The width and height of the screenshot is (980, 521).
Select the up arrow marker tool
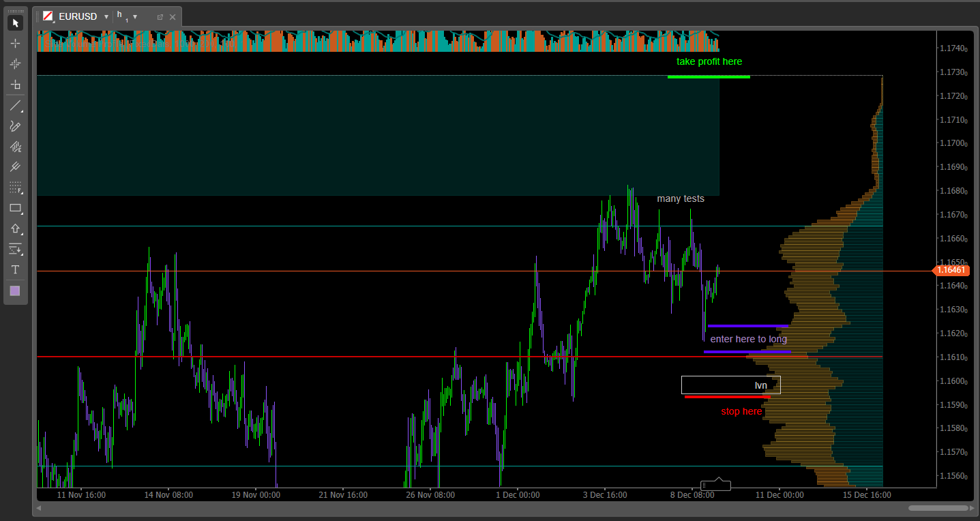(15, 228)
